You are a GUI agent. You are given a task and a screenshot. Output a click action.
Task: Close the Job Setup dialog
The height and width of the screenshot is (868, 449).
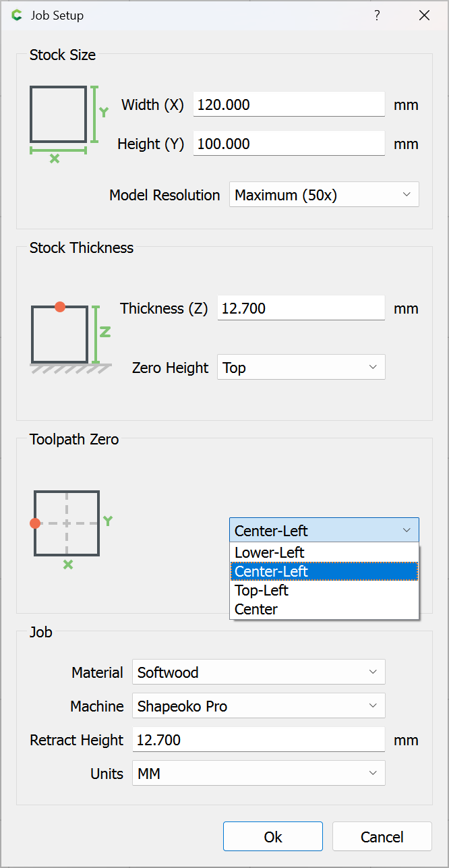(424, 16)
